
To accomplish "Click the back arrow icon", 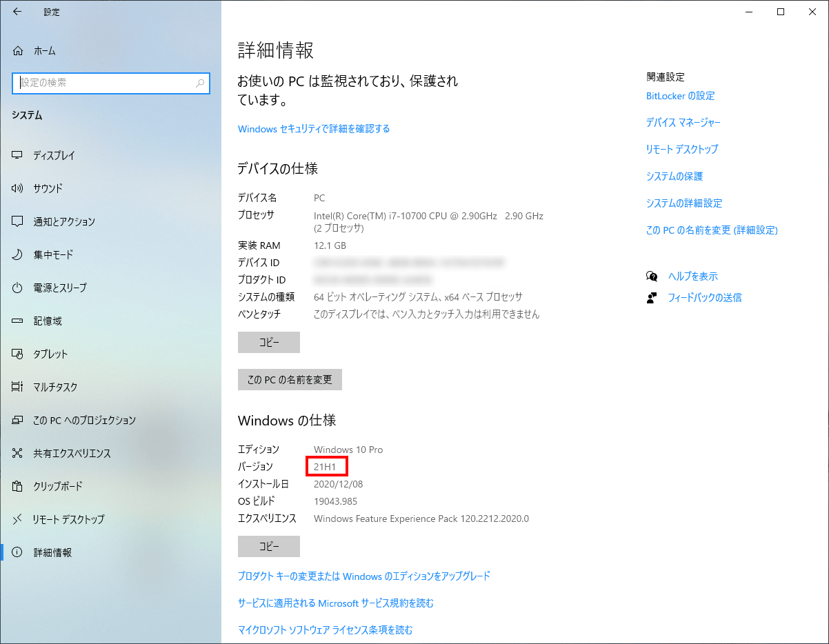I will 17,12.
